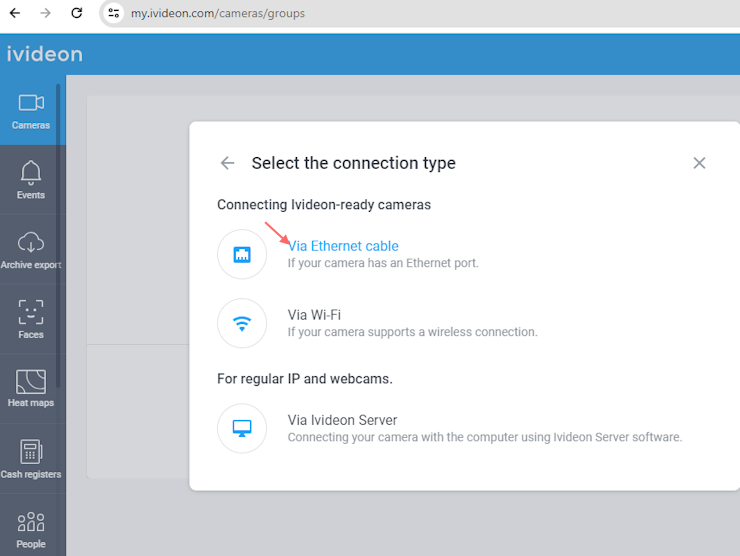Select the Ethernet port icon
Screen dimensions: 740x556
tap(242, 254)
